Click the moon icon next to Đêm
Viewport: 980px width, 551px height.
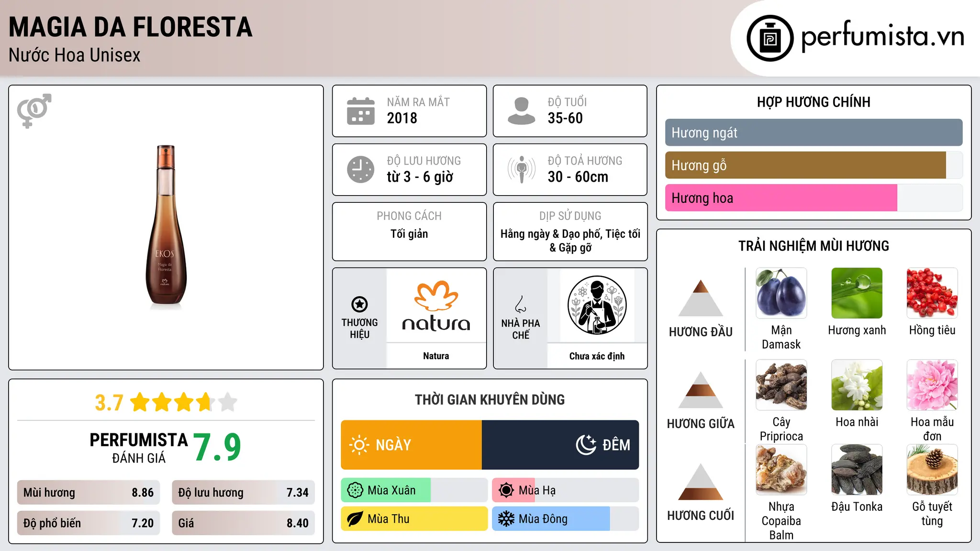coord(586,445)
